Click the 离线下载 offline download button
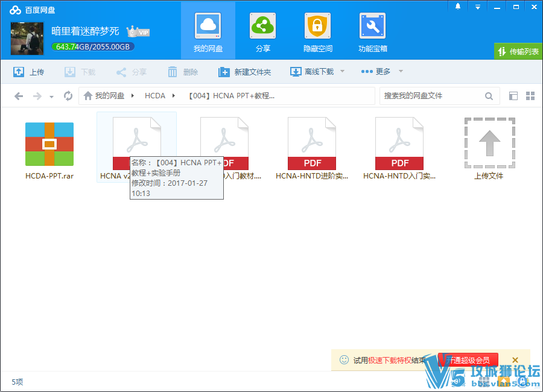The image size is (543, 392). [312, 72]
